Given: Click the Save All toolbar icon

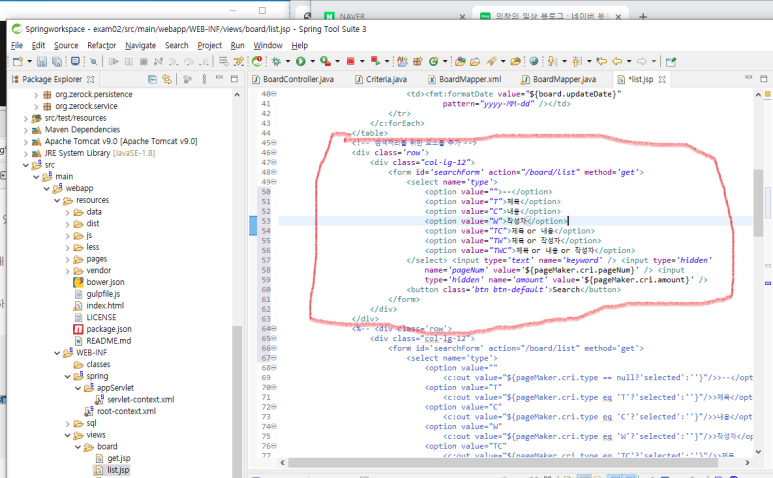Looking at the screenshot, I should tap(57, 62).
